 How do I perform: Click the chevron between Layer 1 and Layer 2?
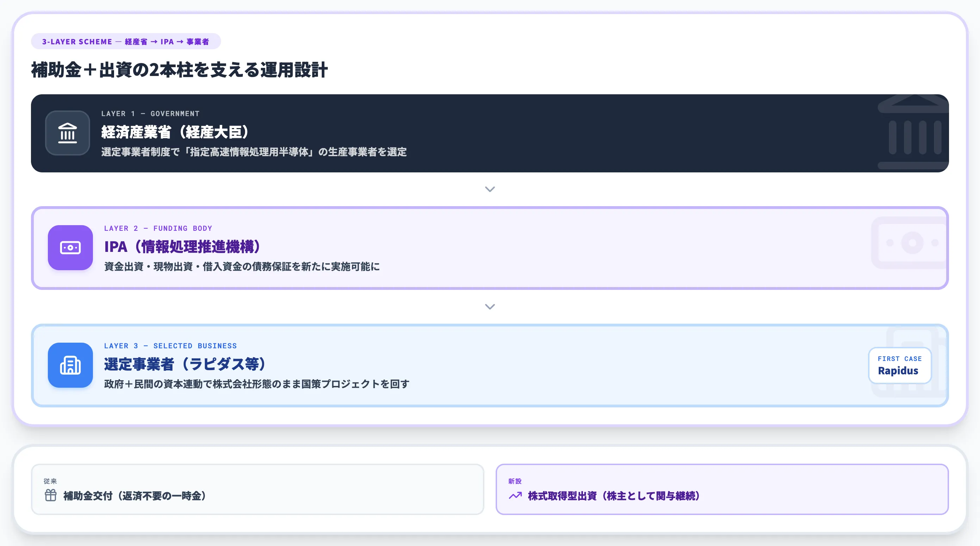[490, 189]
